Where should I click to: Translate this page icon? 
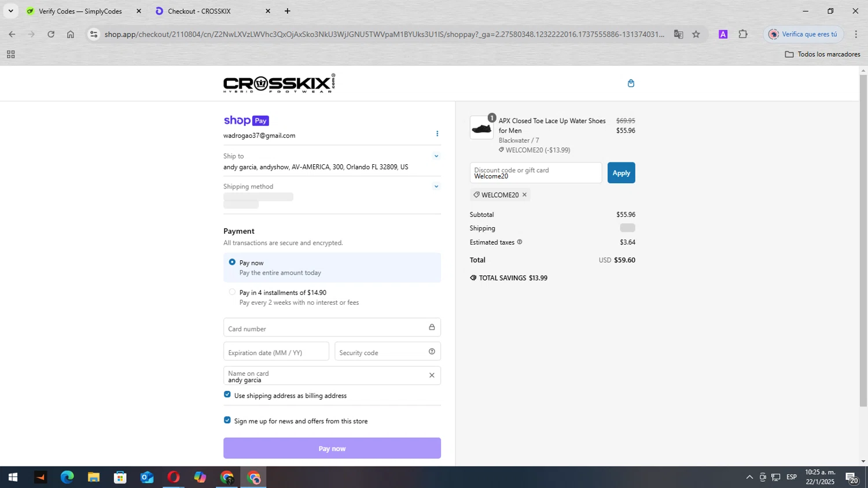coord(678,34)
